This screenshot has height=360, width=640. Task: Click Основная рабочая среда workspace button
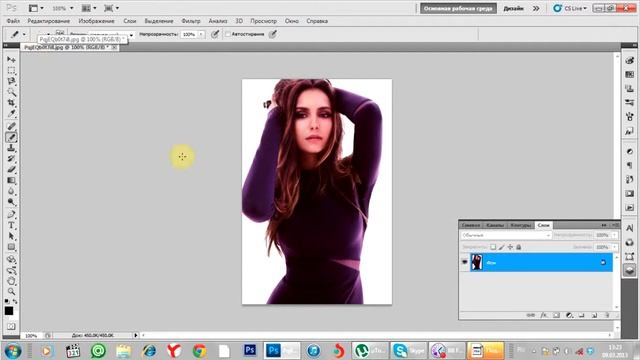pos(458,8)
